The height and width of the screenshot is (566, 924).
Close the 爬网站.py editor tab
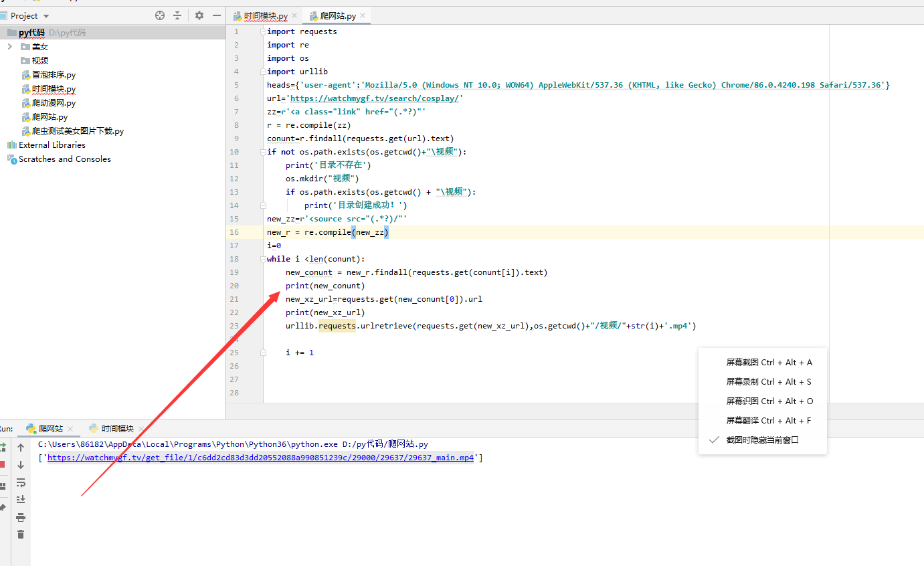click(363, 16)
